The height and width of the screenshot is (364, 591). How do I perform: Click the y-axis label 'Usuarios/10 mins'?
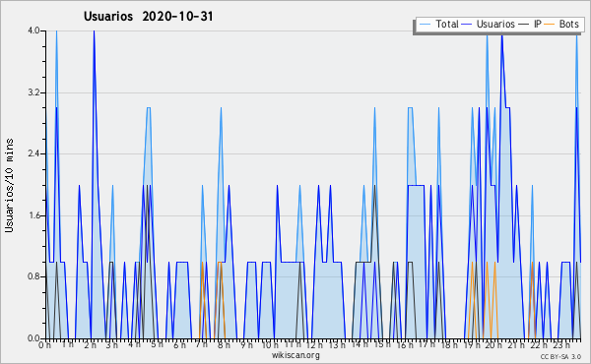click(x=9, y=185)
